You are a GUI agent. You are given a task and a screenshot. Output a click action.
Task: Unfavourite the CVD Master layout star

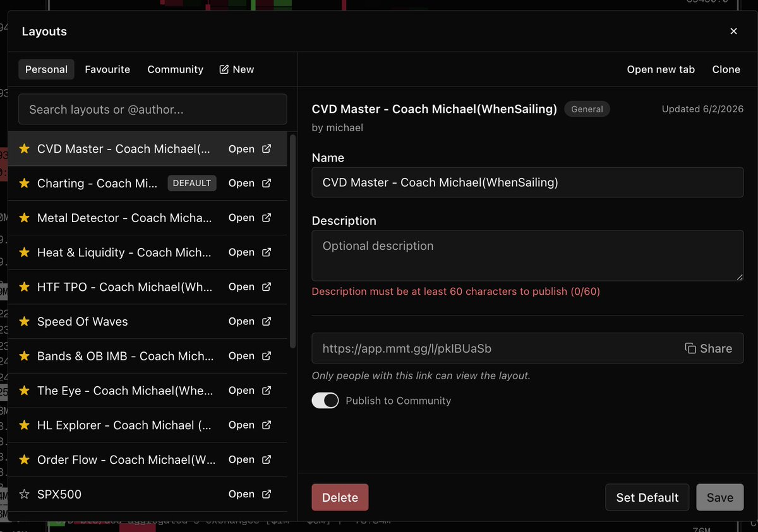[x=24, y=149]
